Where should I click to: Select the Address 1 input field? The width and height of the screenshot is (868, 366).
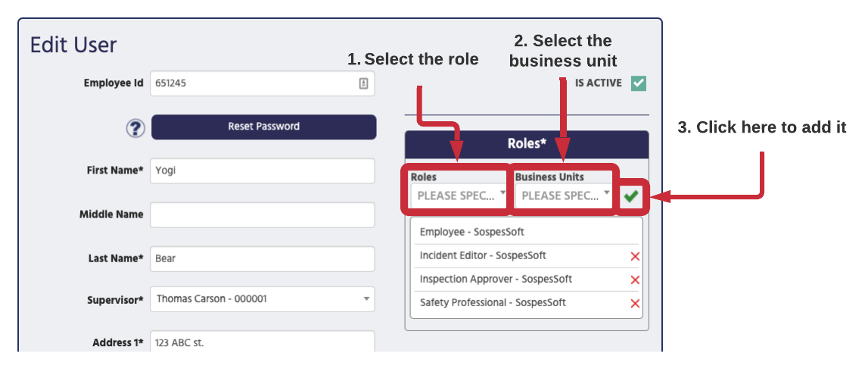click(263, 342)
